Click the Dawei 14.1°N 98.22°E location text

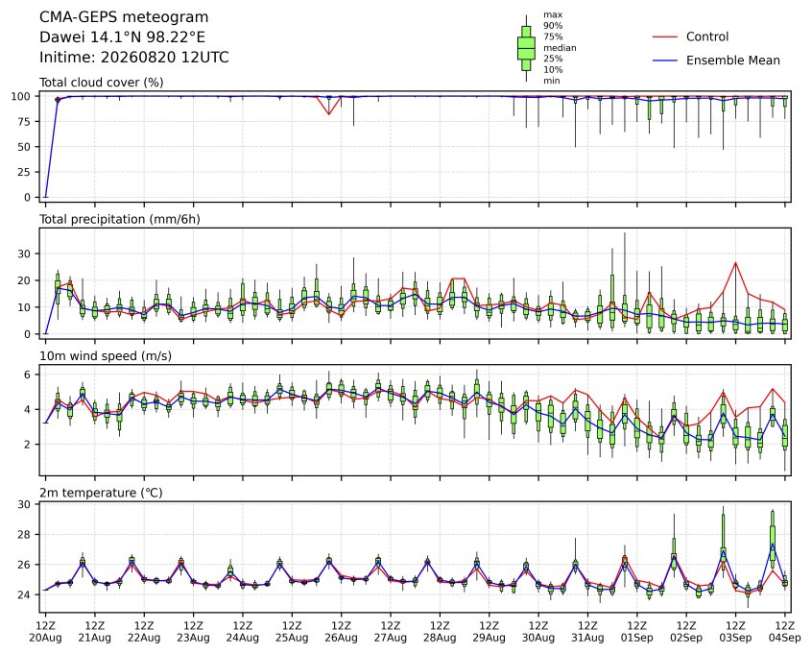pos(122,37)
